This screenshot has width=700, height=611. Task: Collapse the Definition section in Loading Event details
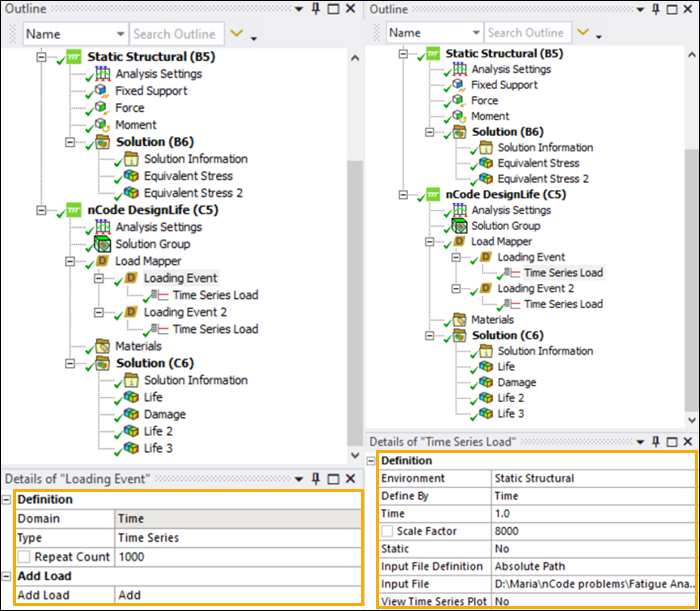click(x=9, y=498)
